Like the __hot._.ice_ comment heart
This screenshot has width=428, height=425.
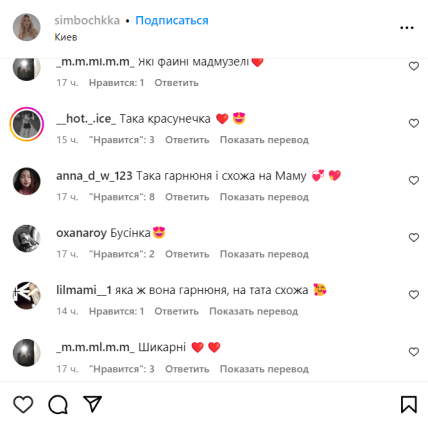click(x=414, y=123)
